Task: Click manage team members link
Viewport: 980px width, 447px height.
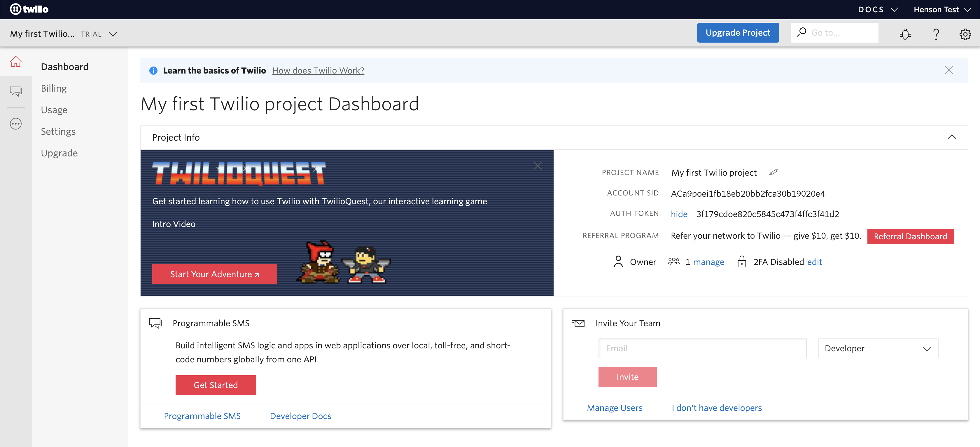Action: tap(708, 262)
